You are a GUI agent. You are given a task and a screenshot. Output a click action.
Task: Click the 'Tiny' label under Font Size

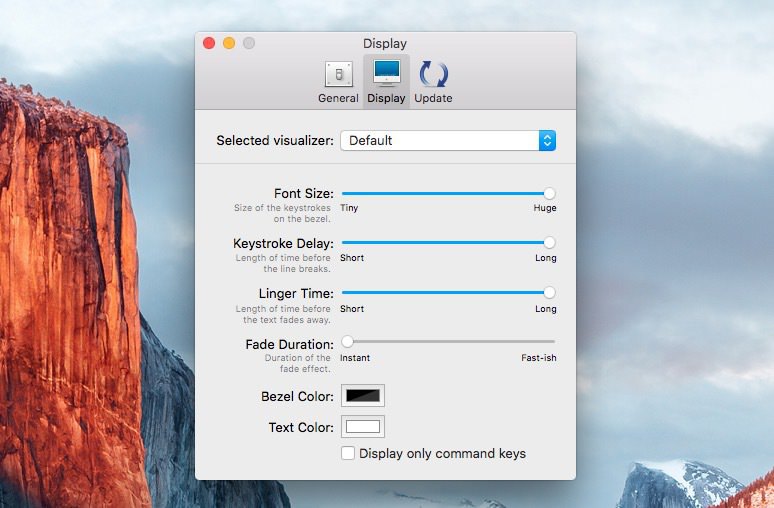tap(349, 208)
